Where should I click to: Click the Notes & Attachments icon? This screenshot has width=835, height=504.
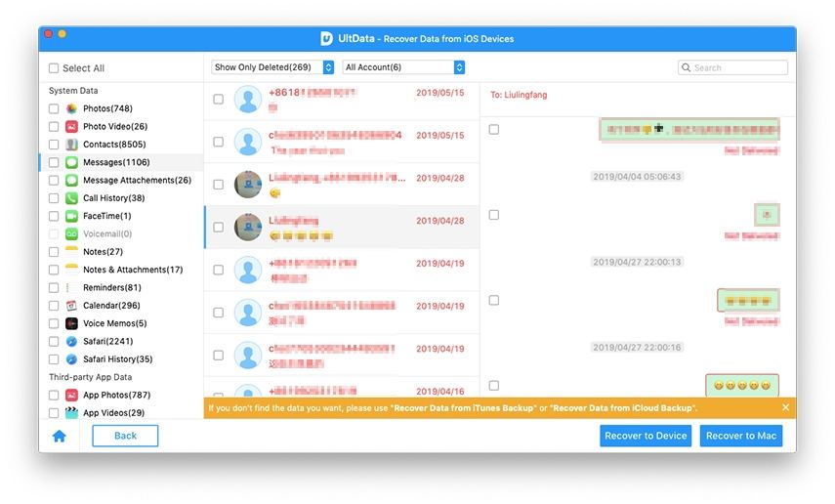point(71,270)
